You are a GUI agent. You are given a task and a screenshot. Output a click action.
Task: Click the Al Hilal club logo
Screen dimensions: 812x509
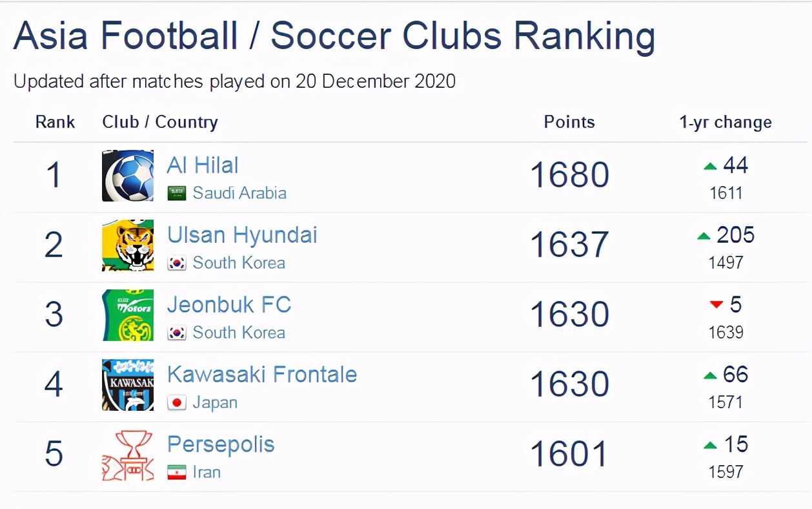point(128,176)
